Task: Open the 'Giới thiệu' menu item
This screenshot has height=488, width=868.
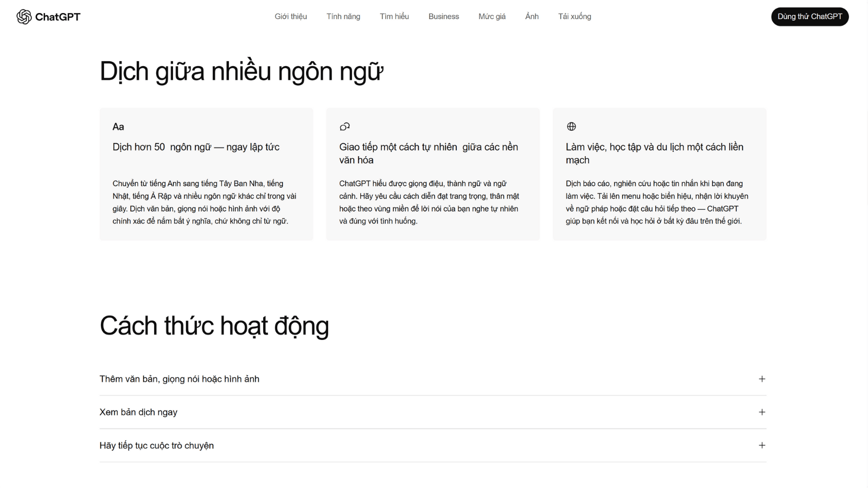Action: [291, 16]
